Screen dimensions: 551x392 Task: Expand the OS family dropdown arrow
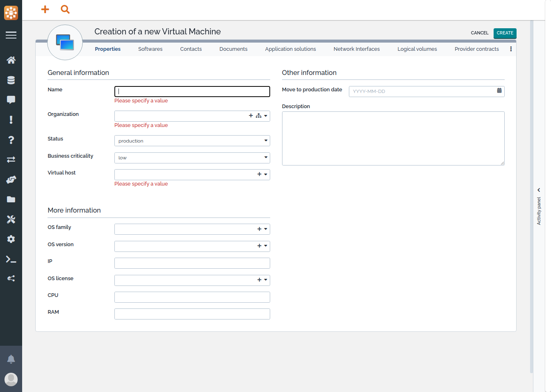266,229
